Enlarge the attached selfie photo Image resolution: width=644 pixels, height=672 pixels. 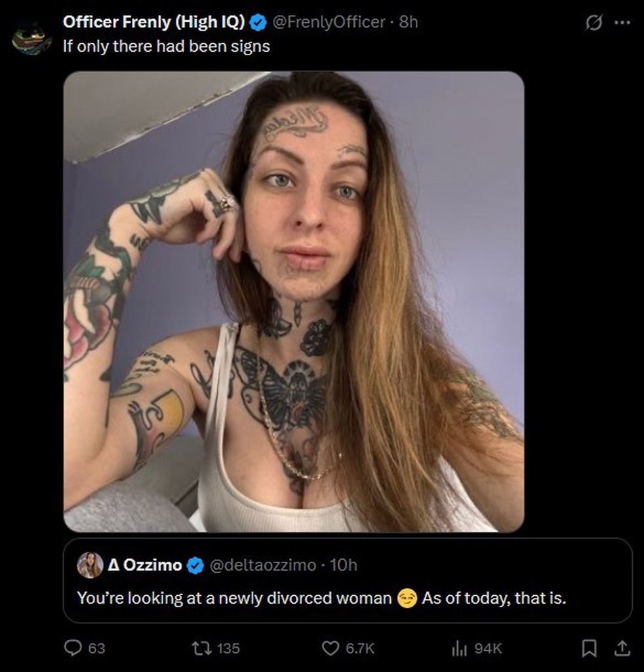(294, 301)
